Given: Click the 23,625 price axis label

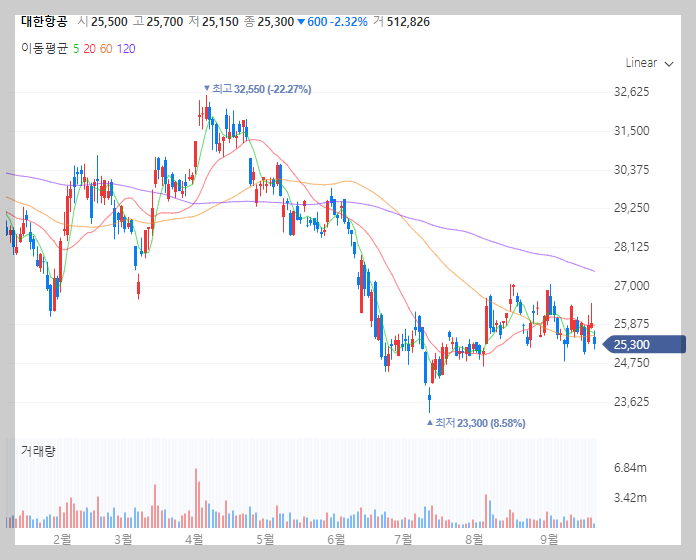Looking at the screenshot, I should tap(631, 402).
